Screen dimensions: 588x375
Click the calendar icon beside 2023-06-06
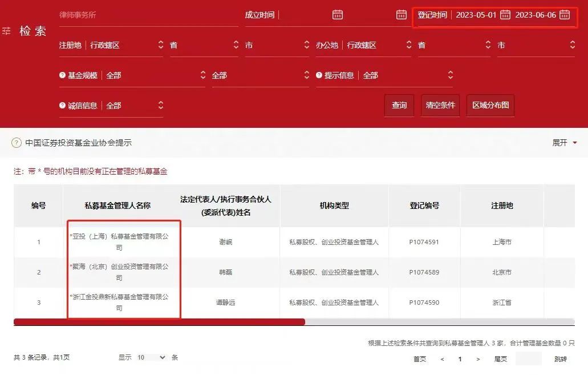[x=565, y=15]
